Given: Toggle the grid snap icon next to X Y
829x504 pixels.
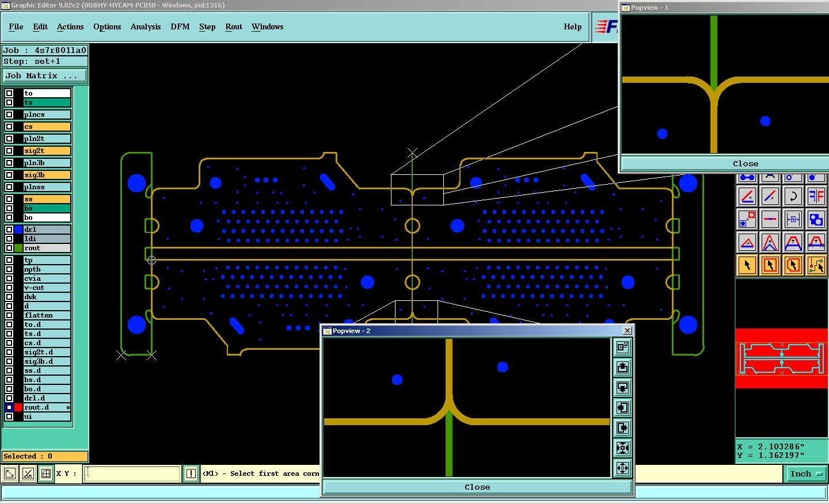Looking at the screenshot, I should click(46, 474).
